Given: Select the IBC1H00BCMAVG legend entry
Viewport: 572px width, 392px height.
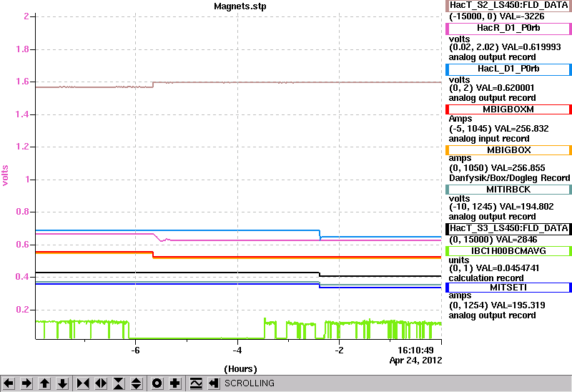Looking at the screenshot, I should click(508, 251).
